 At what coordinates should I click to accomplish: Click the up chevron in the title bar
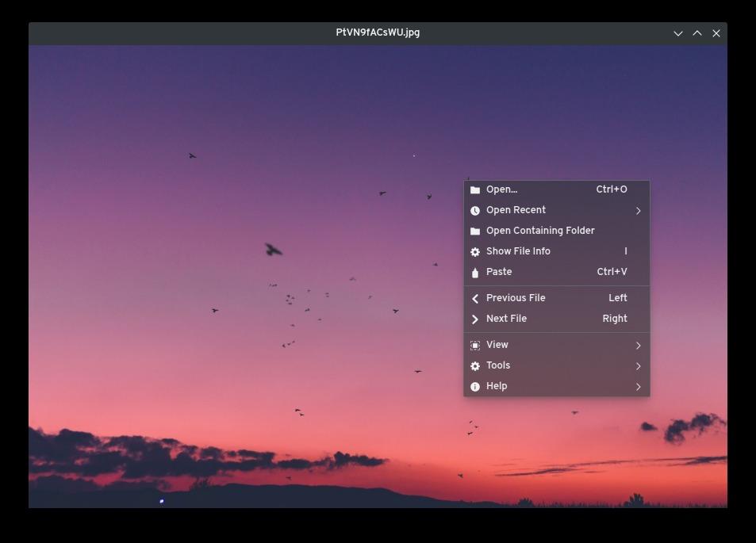coord(697,33)
